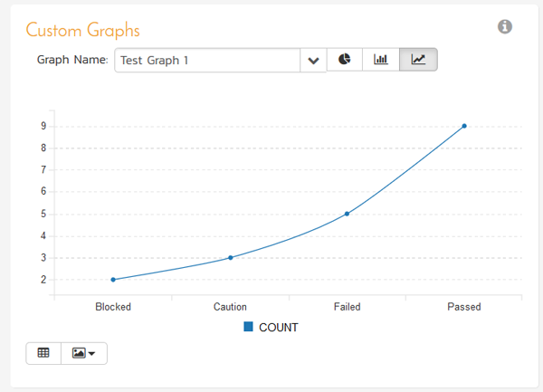Viewport: 543px width, 392px height.
Task: Expand the Graph Name dropdown arrow
Action: 313,61
